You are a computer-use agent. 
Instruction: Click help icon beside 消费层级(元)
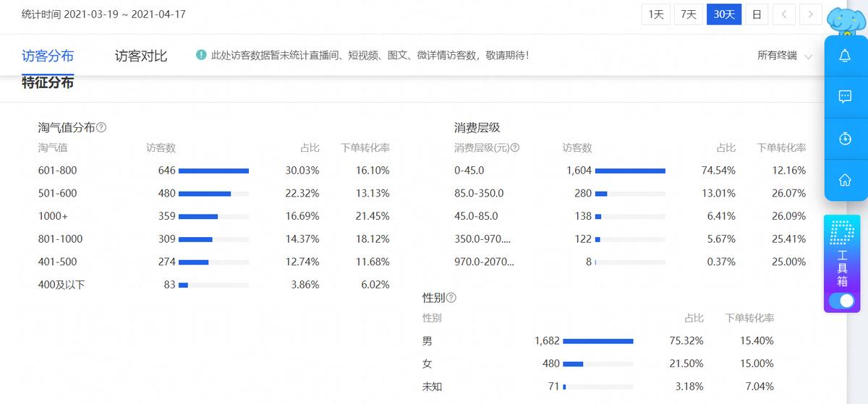(514, 147)
